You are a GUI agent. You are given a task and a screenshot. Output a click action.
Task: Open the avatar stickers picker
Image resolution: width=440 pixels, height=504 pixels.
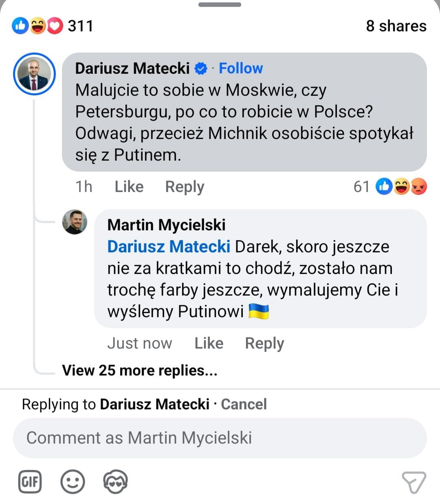[x=115, y=482]
